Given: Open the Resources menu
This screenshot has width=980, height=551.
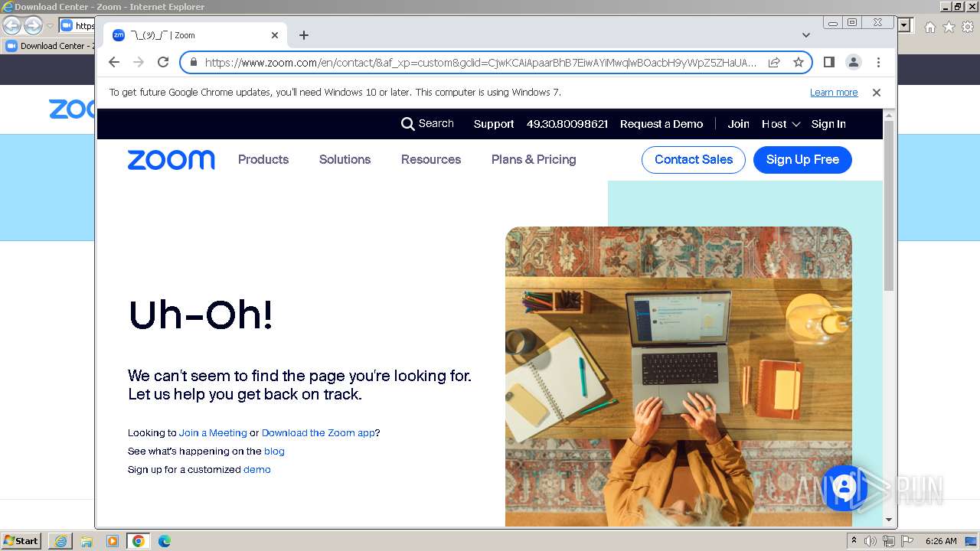Looking at the screenshot, I should (431, 160).
